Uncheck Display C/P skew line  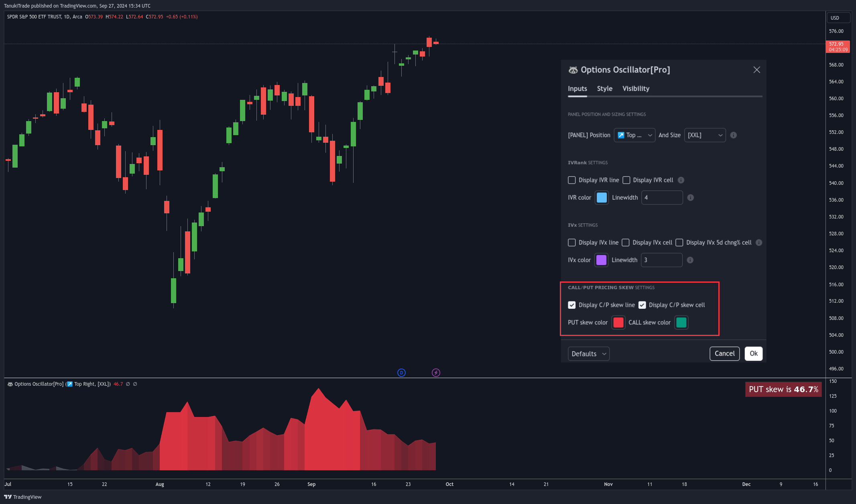pyautogui.click(x=572, y=305)
